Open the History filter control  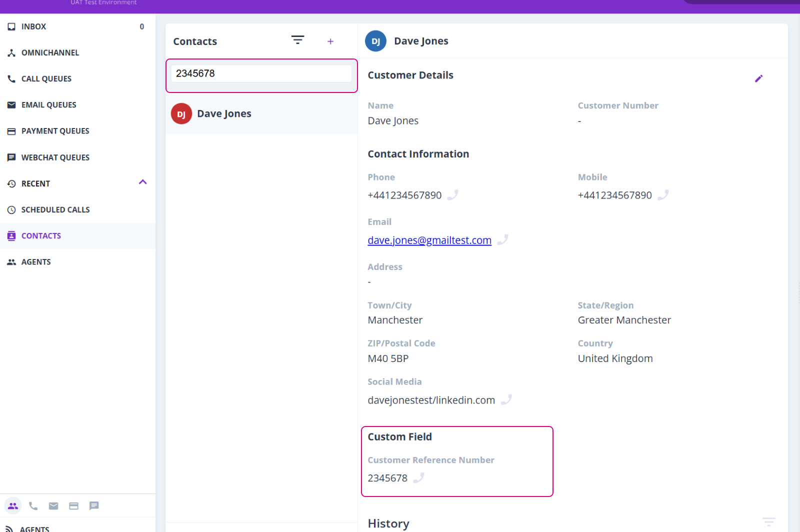click(x=770, y=521)
